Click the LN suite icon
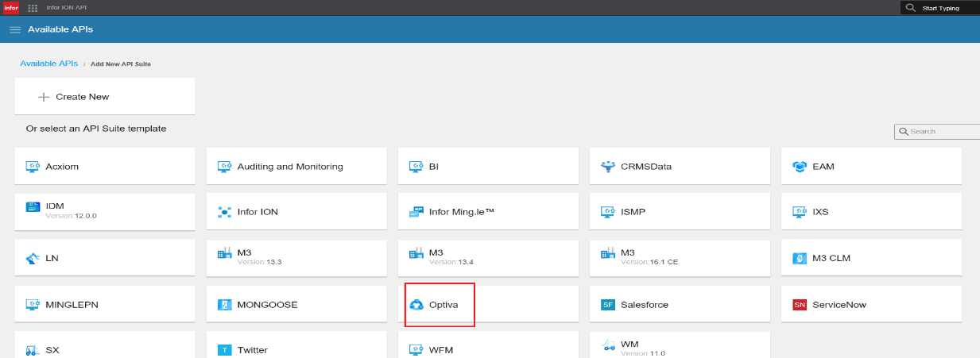 (x=33, y=258)
